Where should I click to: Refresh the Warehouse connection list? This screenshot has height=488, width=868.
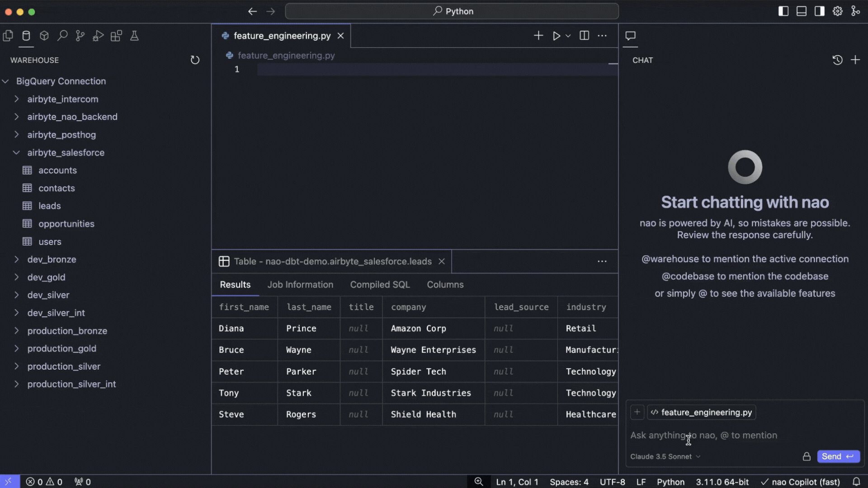click(195, 60)
